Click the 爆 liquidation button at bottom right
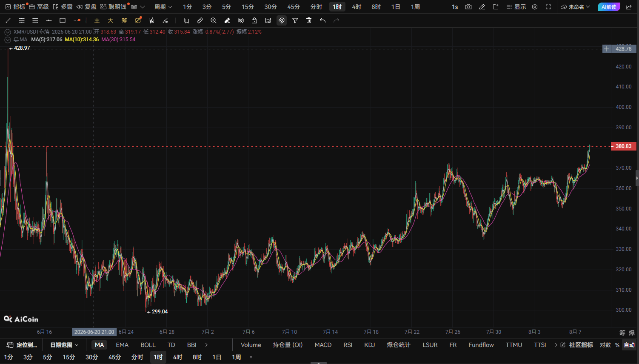The image size is (639, 364). tap(632, 333)
